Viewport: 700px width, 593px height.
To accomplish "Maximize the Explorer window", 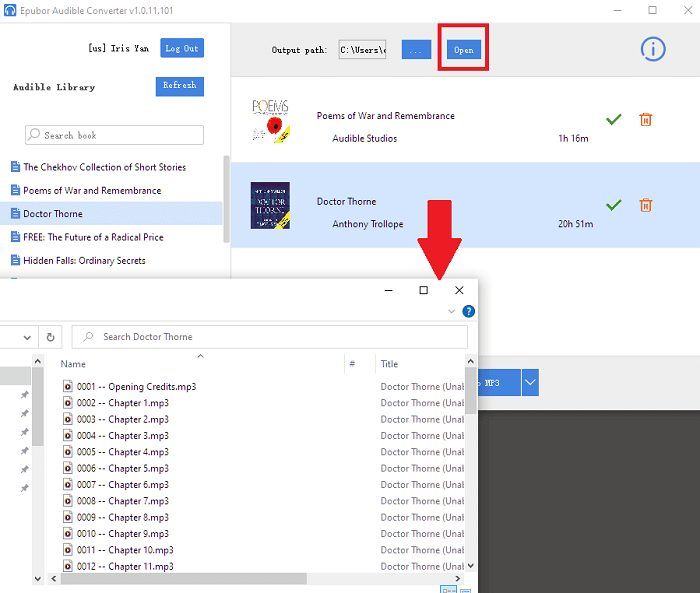I will (x=424, y=290).
